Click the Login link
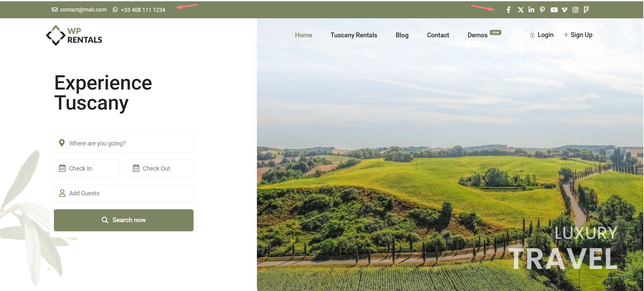 click(x=542, y=35)
